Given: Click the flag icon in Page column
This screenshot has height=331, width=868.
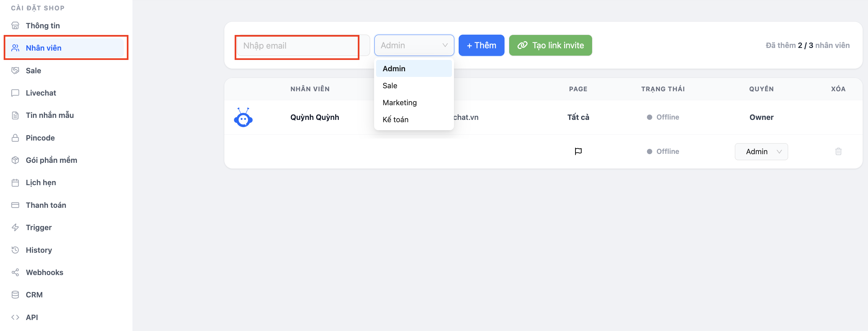Looking at the screenshot, I should 578,151.
